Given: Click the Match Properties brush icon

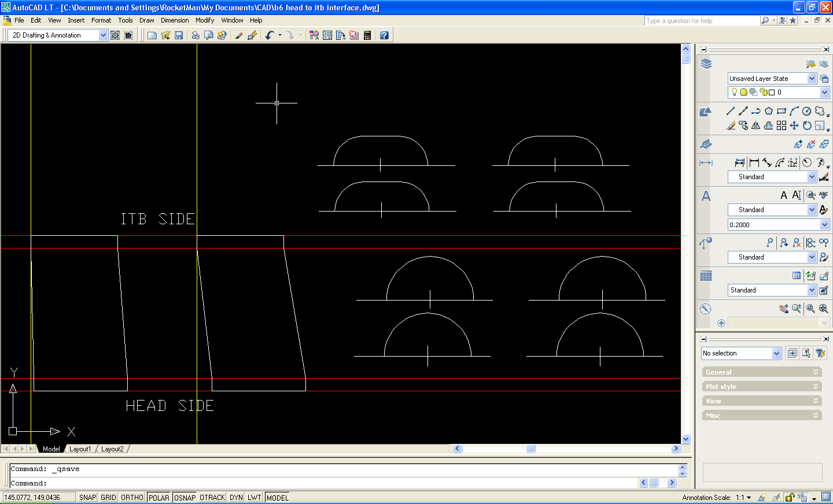Looking at the screenshot, I should pos(238,35).
